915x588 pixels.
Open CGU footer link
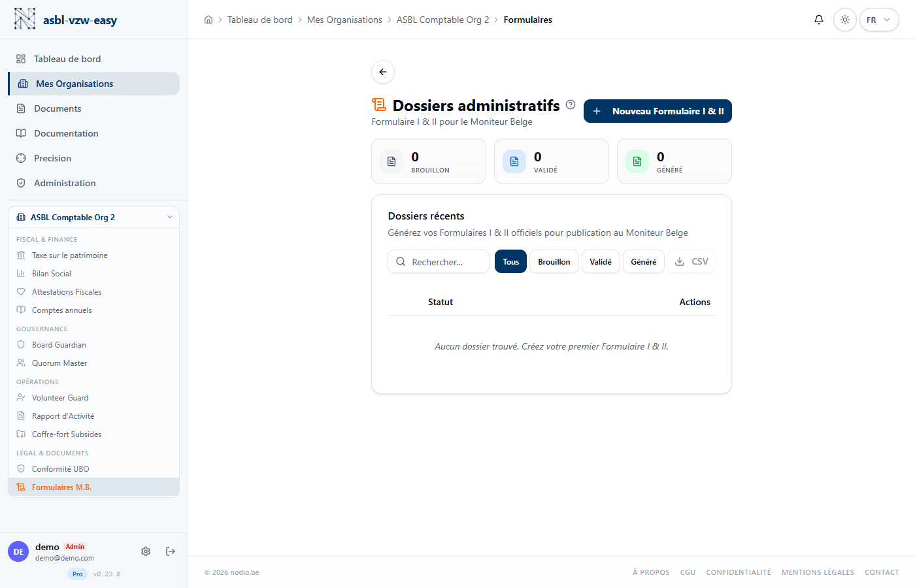(x=688, y=572)
